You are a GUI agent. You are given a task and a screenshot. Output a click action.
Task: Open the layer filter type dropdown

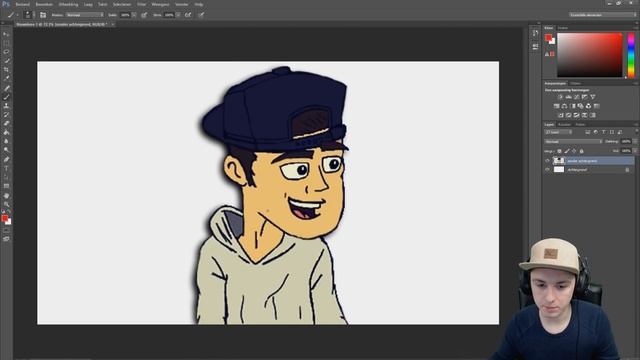pyautogui.click(x=558, y=132)
